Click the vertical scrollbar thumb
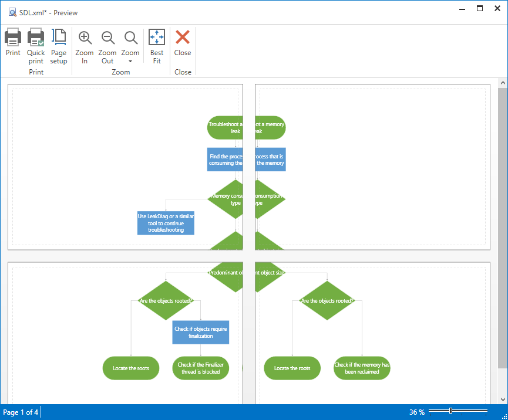The image size is (508, 420). [503, 228]
